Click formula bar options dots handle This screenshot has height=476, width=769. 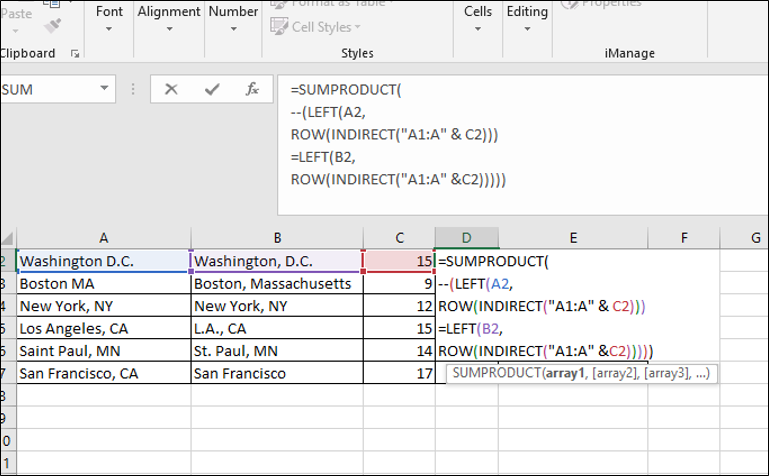click(133, 89)
